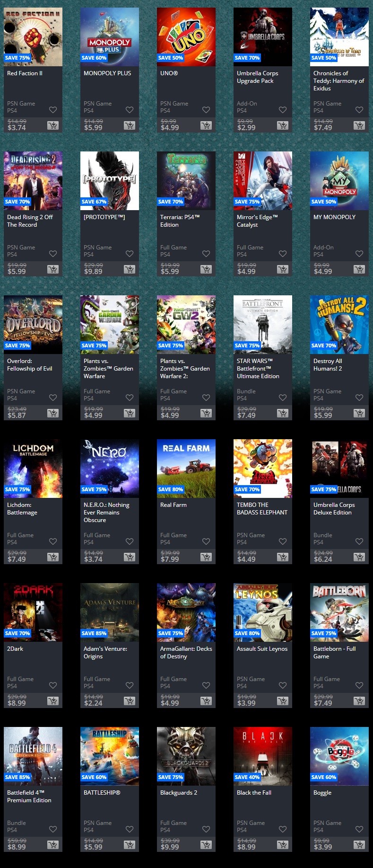Open Lichdom: Battlemage title link

pyautogui.click(x=22, y=509)
